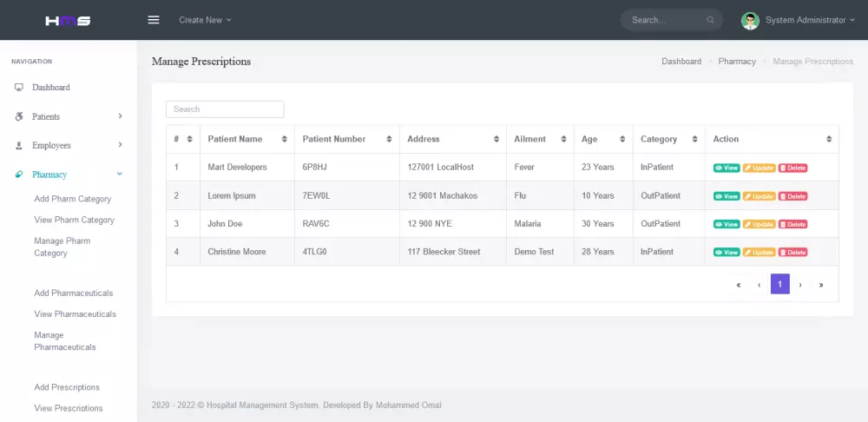This screenshot has width=868, height=422.
Task: Click the Employees person icon
Action: point(19,145)
